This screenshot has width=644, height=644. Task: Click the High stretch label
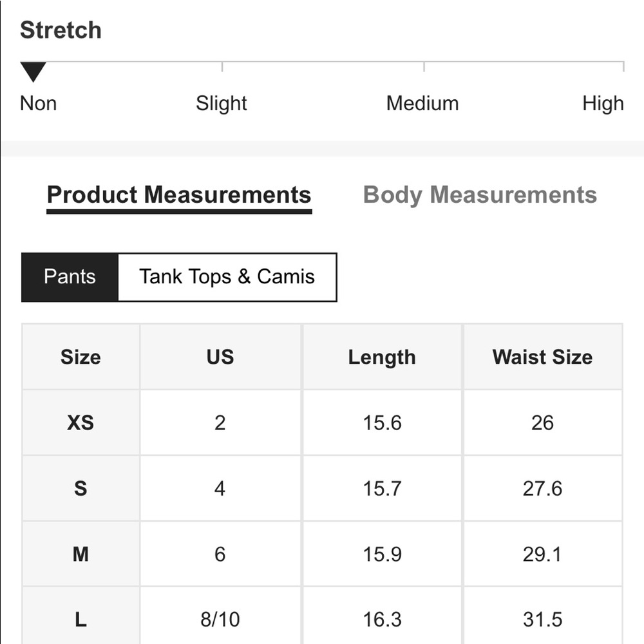(603, 103)
